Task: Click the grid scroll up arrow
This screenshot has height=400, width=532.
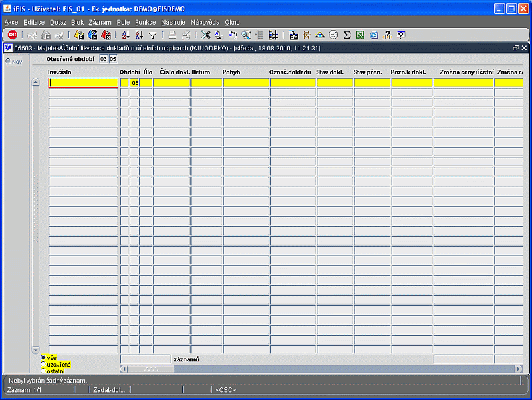Action: pos(36,82)
